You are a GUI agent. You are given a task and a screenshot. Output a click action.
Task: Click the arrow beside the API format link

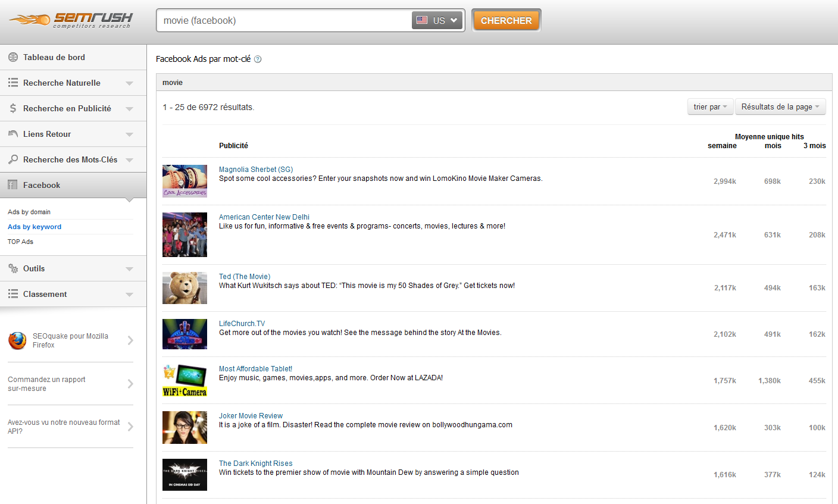(x=130, y=427)
